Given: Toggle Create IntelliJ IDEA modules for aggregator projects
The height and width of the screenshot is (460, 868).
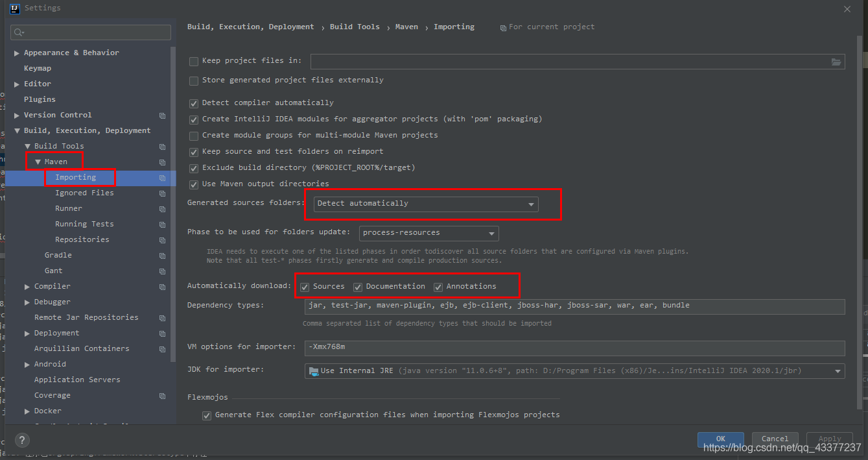Looking at the screenshot, I should 194,119.
